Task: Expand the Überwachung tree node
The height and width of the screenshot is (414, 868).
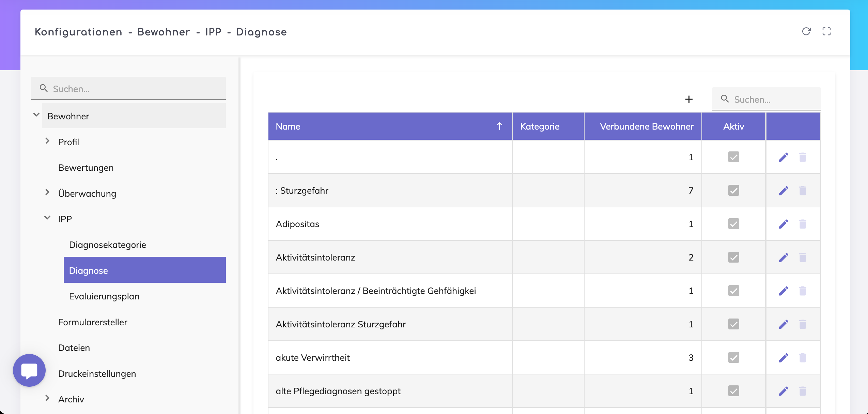Action: (47, 192)
